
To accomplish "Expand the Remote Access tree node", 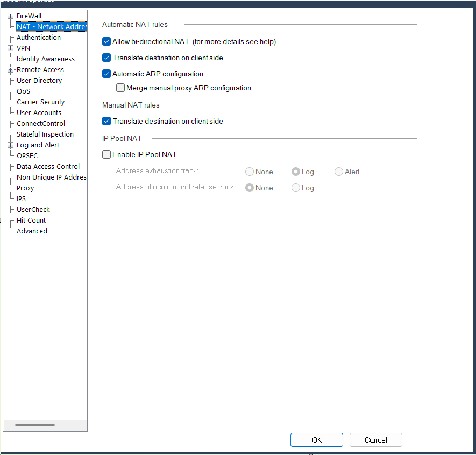I will pos(10,69).
